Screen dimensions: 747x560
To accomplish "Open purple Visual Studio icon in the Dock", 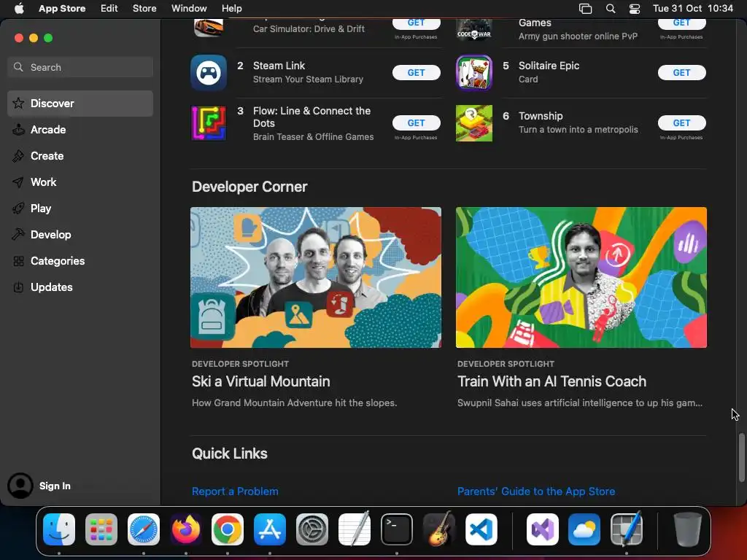I will point(542,529).
